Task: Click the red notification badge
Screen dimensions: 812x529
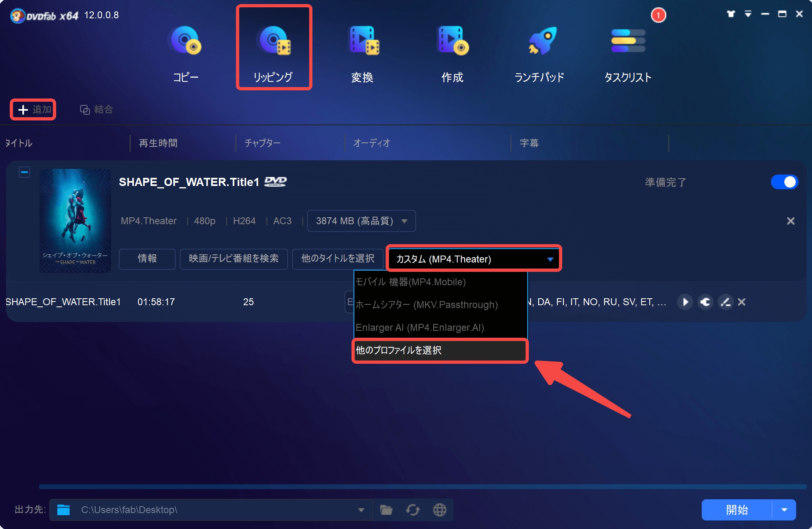Action: (x=658, y=15)
